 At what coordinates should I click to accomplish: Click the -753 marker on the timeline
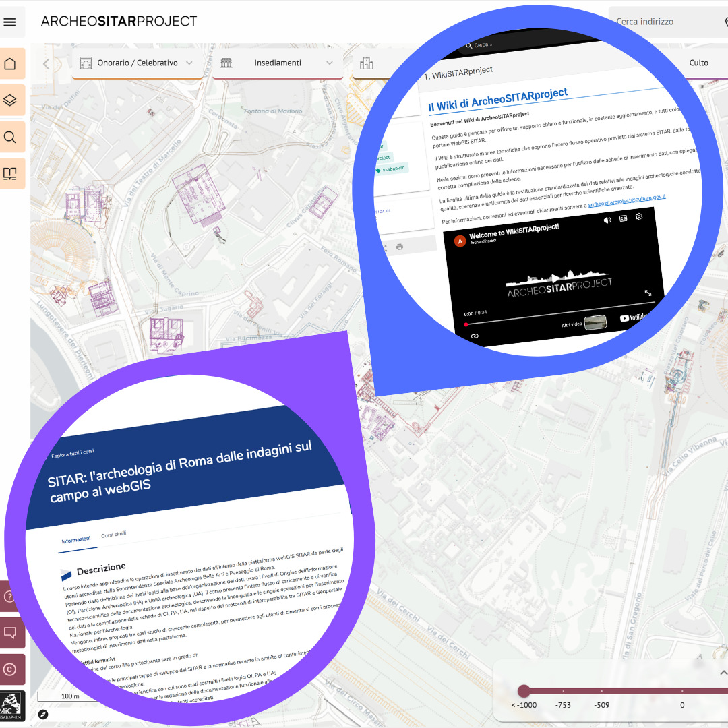click(563, 705)
